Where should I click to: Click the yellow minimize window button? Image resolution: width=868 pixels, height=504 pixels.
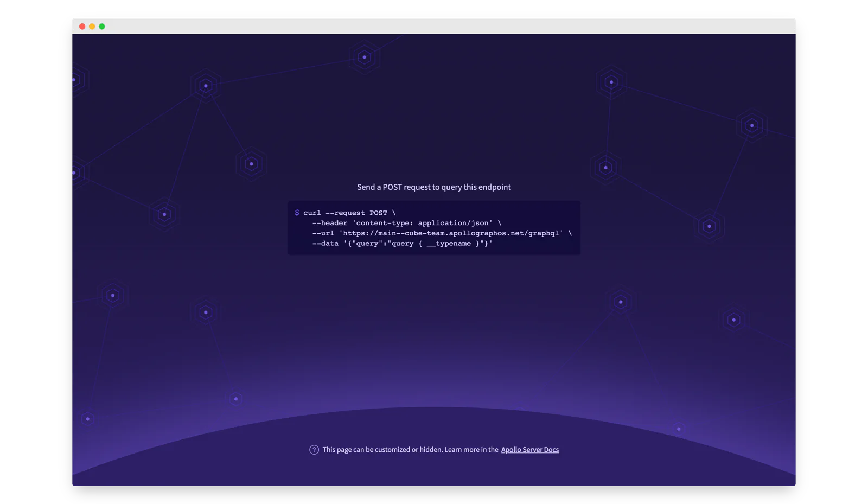point(92,27)
